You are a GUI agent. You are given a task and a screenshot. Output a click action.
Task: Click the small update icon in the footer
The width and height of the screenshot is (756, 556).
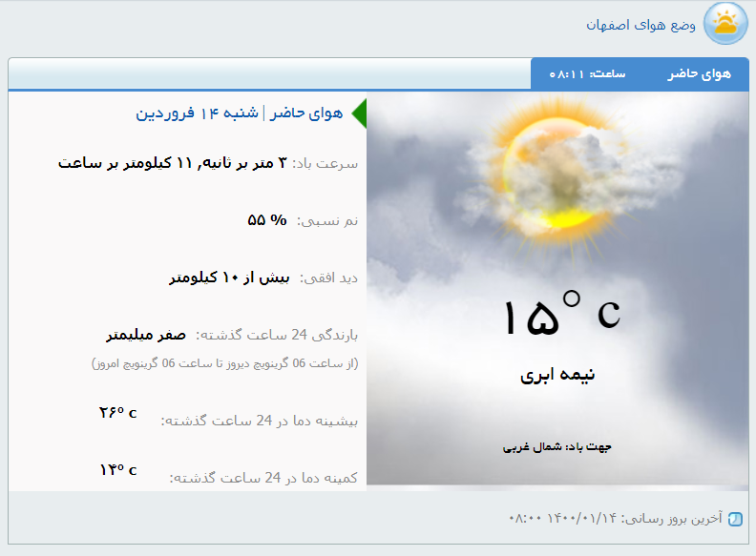click(x=734, y=520)
